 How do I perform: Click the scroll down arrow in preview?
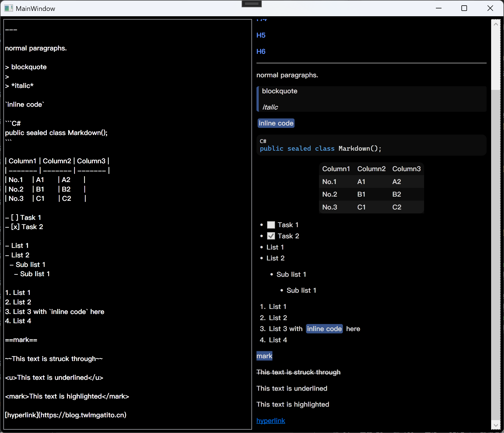496,425
